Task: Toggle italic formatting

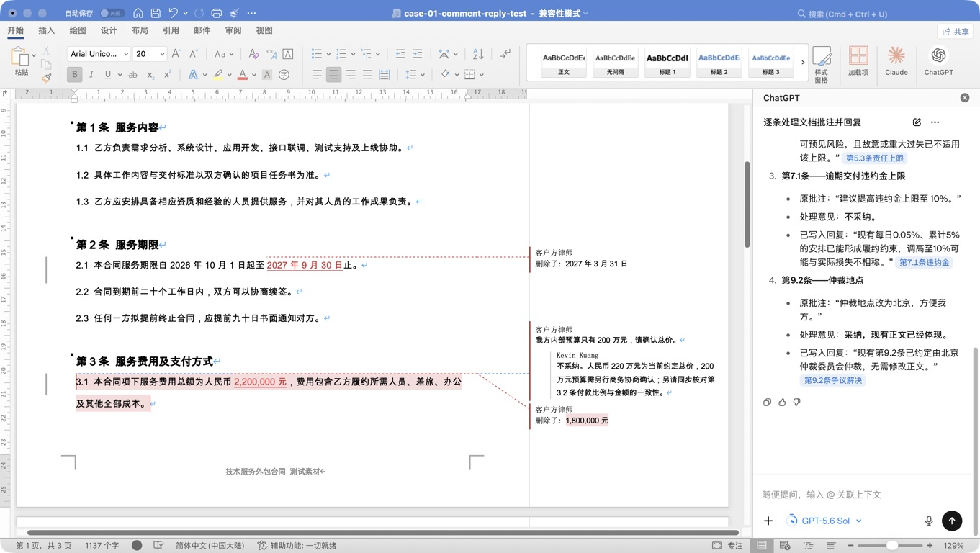Action: [x=91, y=75]
